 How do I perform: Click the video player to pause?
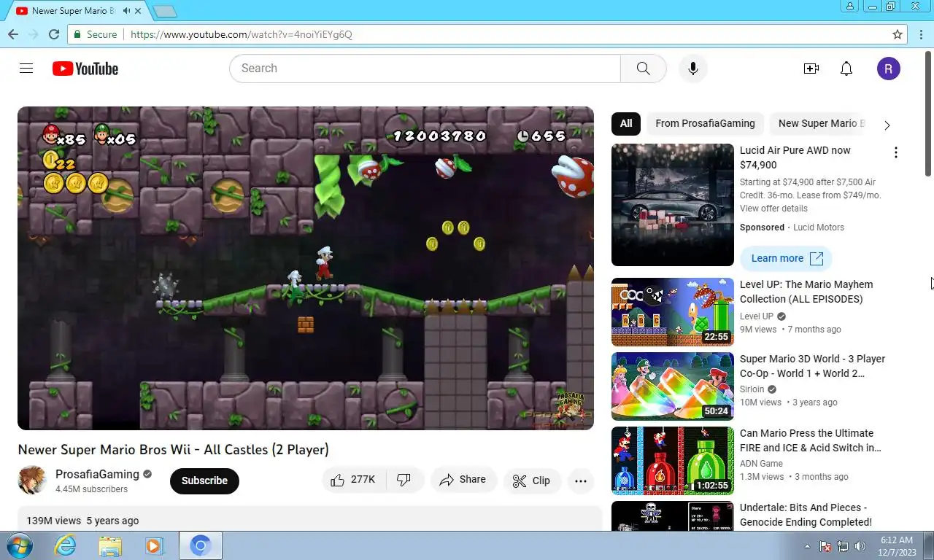[306, 268]
